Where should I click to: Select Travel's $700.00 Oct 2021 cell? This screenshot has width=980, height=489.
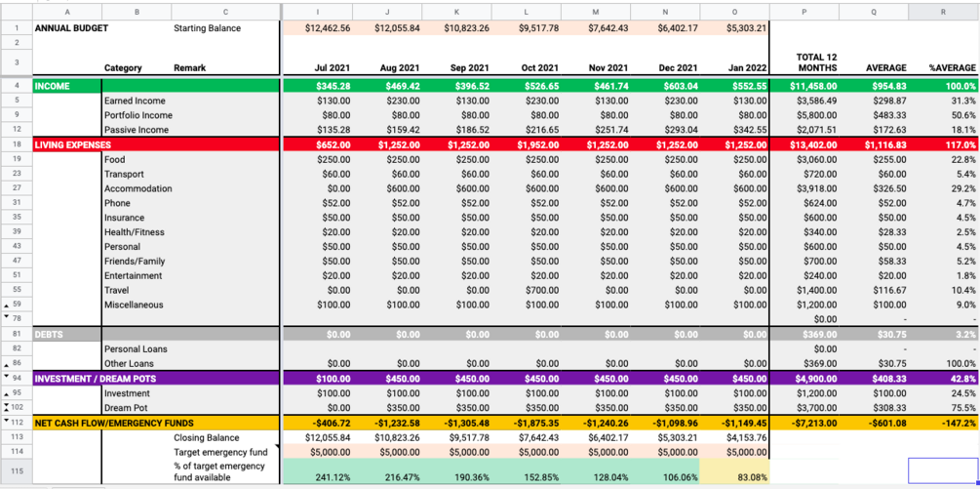point(527,290)
